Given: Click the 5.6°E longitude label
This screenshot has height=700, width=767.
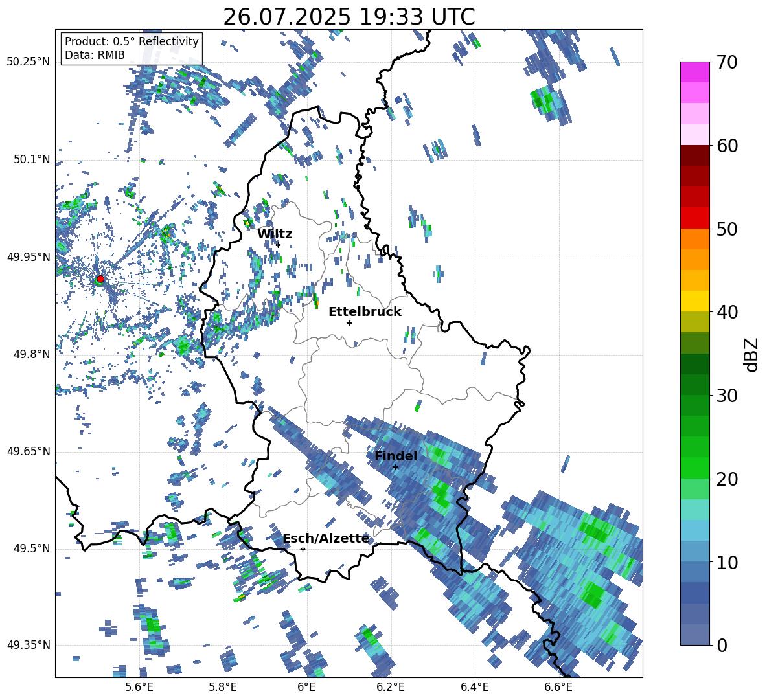Looking at the screenshot, I should [x=139, y=687].
